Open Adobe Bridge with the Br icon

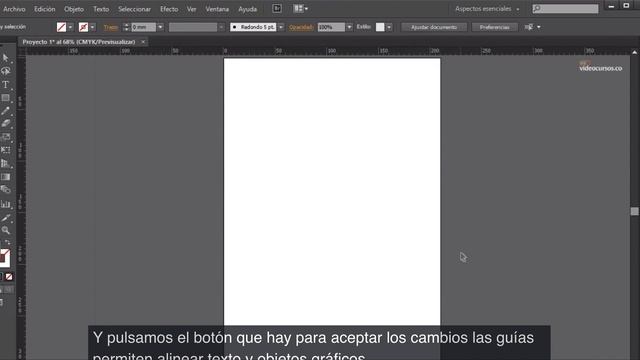277,9
